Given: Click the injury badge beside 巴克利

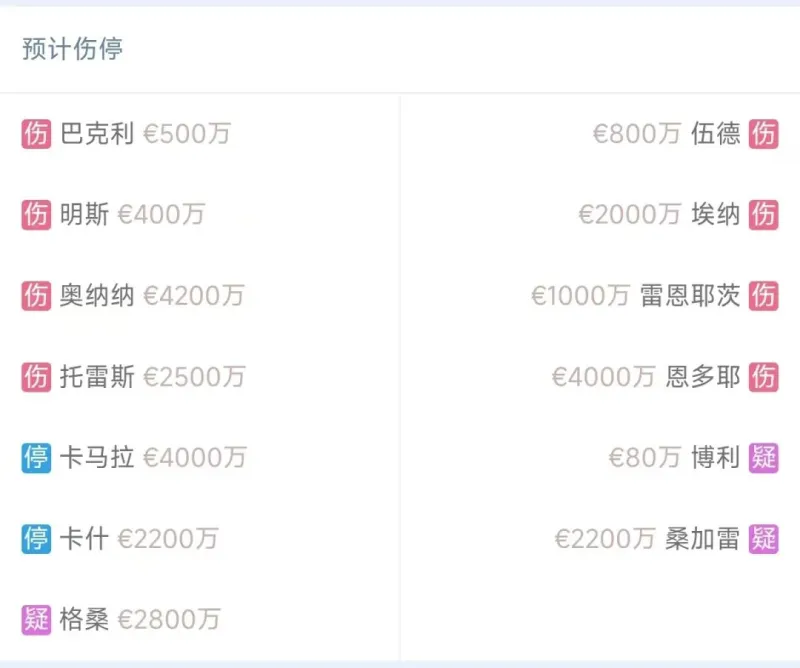Looking at the screenshot, I should click(36, 133).
